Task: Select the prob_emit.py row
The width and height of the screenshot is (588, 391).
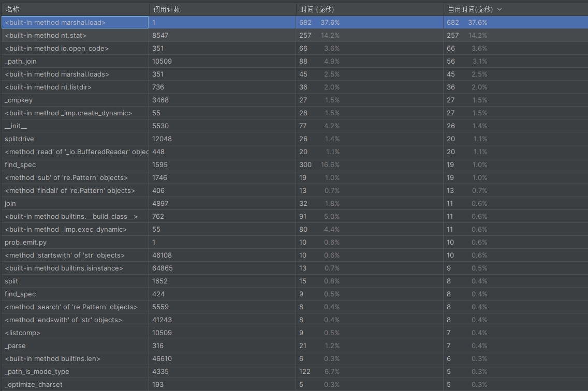Action: pyautogui.click(x=294, y=242)
